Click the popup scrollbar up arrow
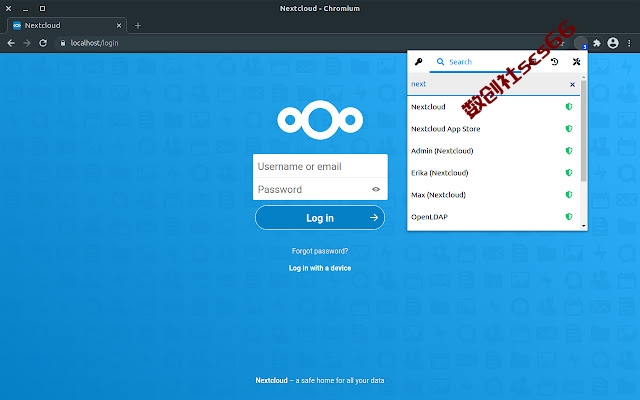 click(584, 77)
